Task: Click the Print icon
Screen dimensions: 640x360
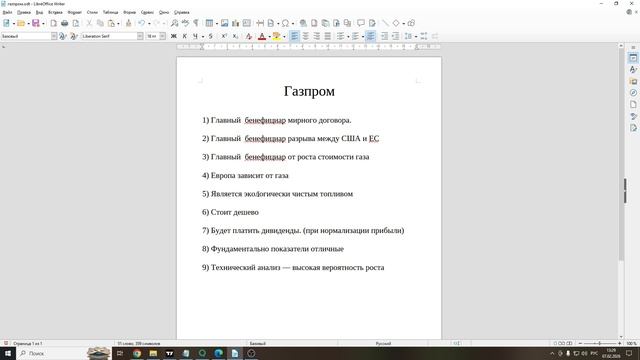Action: (64, 23)
